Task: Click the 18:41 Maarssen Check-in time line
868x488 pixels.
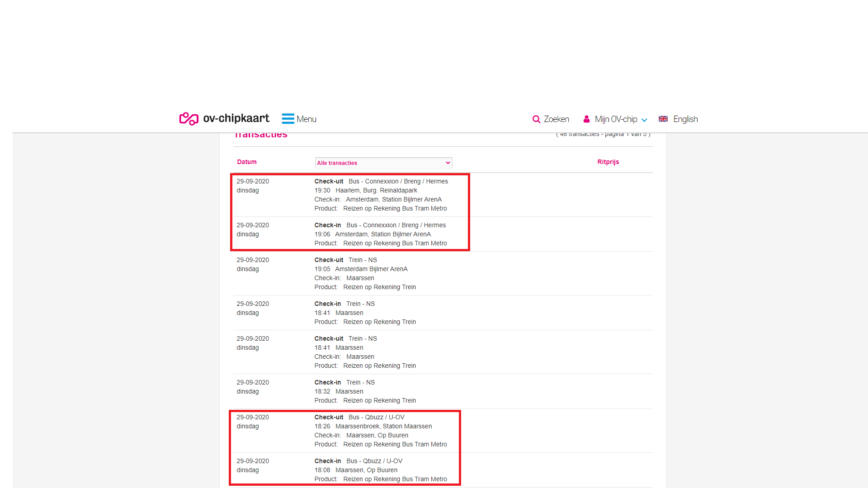Action: tap(339, 313)
